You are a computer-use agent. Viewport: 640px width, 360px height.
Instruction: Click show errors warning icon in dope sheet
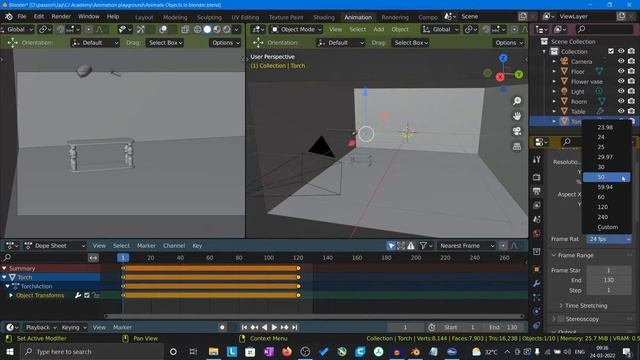tap(411, 246)
